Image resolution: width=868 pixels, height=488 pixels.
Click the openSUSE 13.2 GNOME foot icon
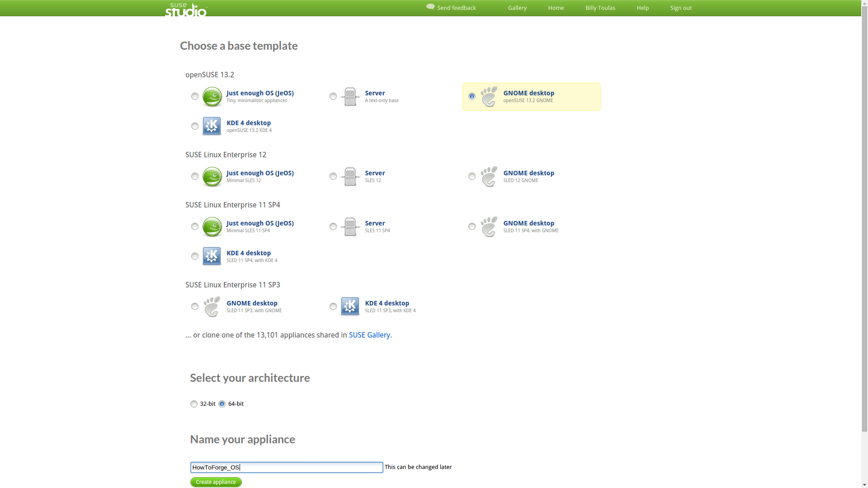click(489, 97)
